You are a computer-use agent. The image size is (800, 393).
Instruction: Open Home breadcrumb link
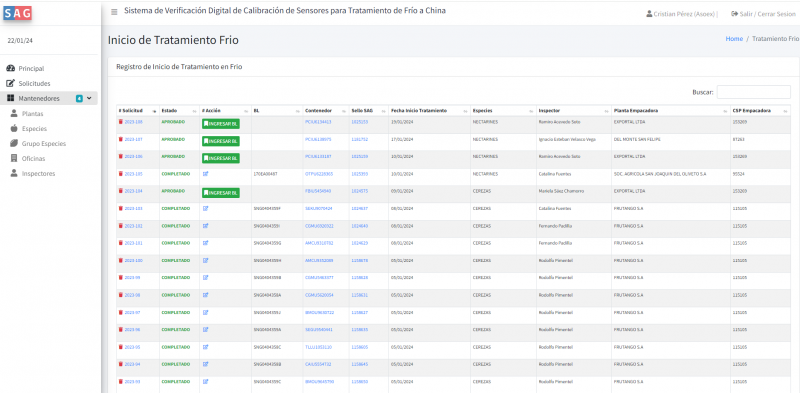point(734,39)
